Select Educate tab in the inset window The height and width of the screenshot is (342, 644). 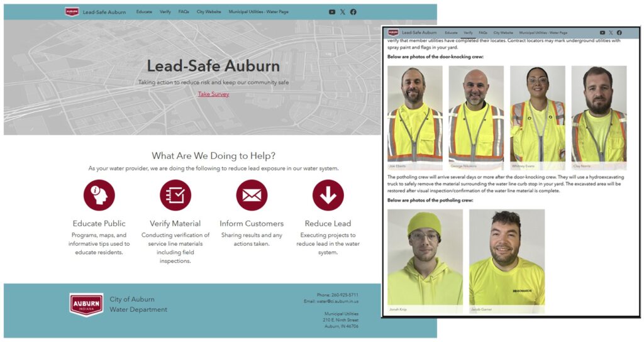tap(451, 33)
